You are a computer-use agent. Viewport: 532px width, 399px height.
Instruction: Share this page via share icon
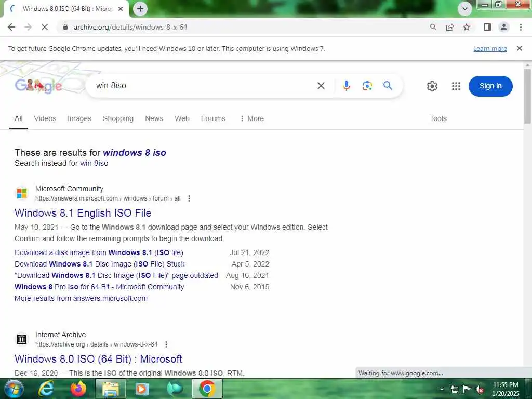pyautogui.click(x=450, y=27)
